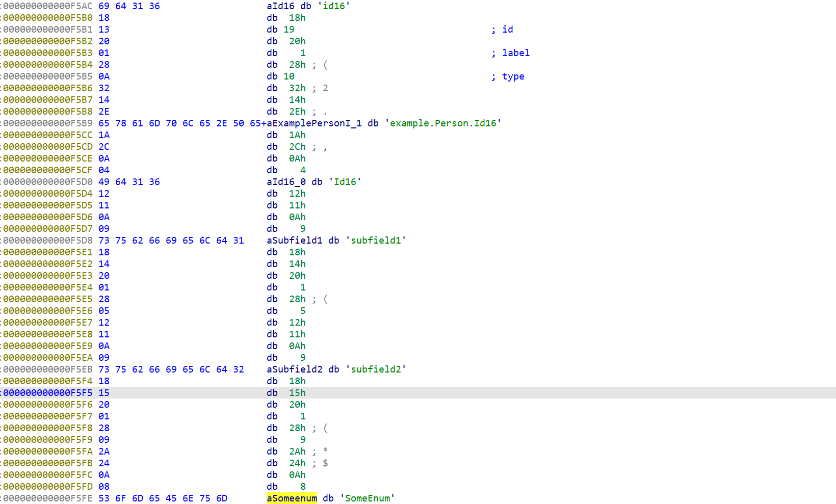Select the aSubfield1 label
Screen dimensions: 836x504
click(x=295, y=241)
